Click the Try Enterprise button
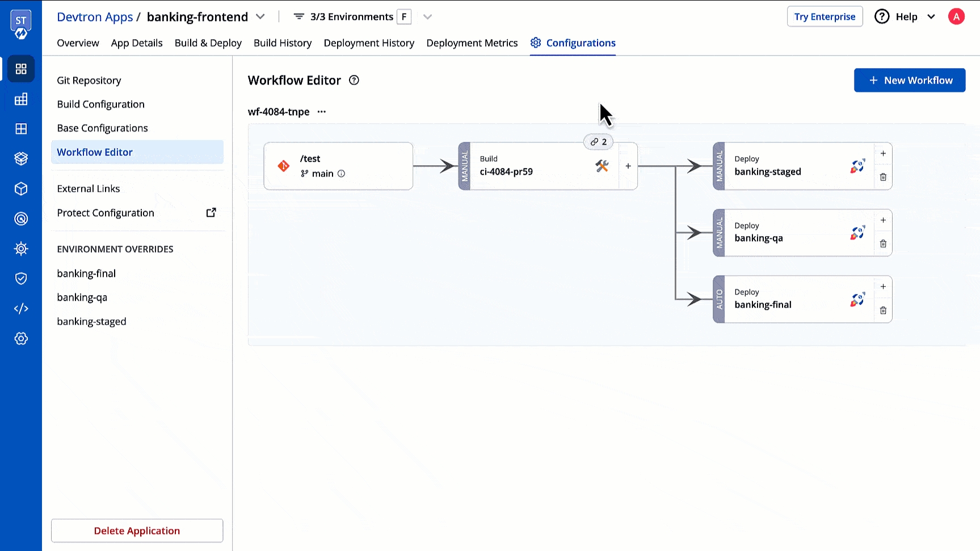The height and width of the screenshot is (551, 980). click(x=825, y=16)
